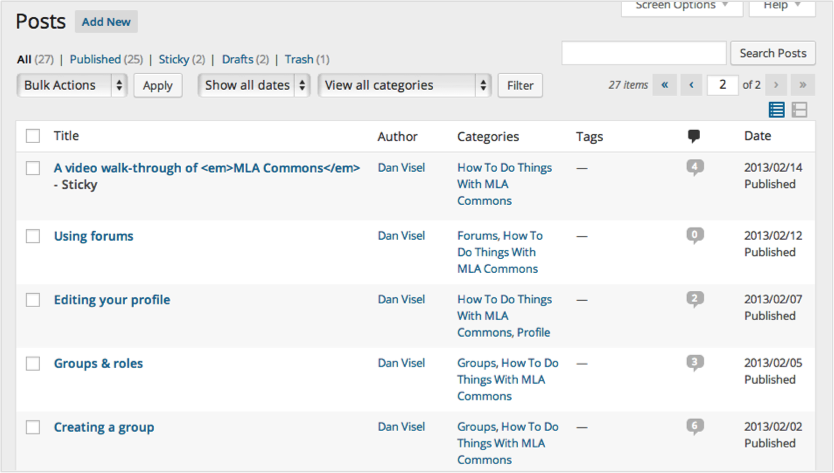This screenshot has width=834, height=473.
Task: Tick the checkbox for Using forums
Action: [33, 236]
